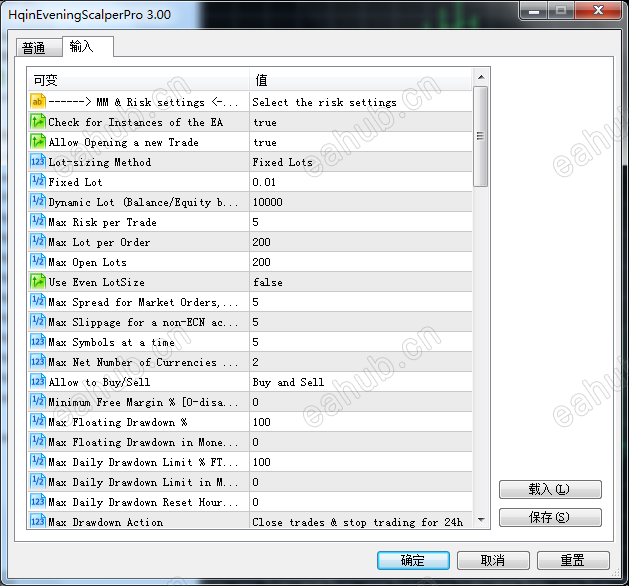Edit the 10000 Dynamic Lot value
This screenshot has height=586, width=629.
361,202
